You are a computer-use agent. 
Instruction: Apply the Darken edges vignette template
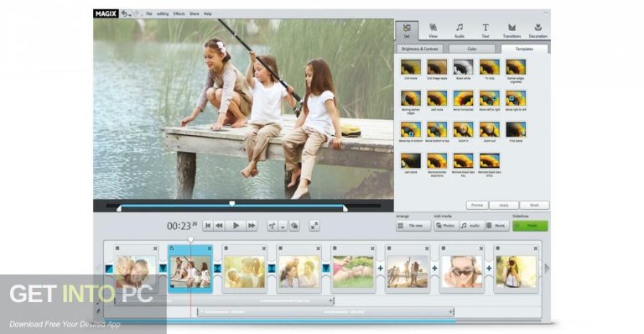pyautogui.click(x=516, y=67)
